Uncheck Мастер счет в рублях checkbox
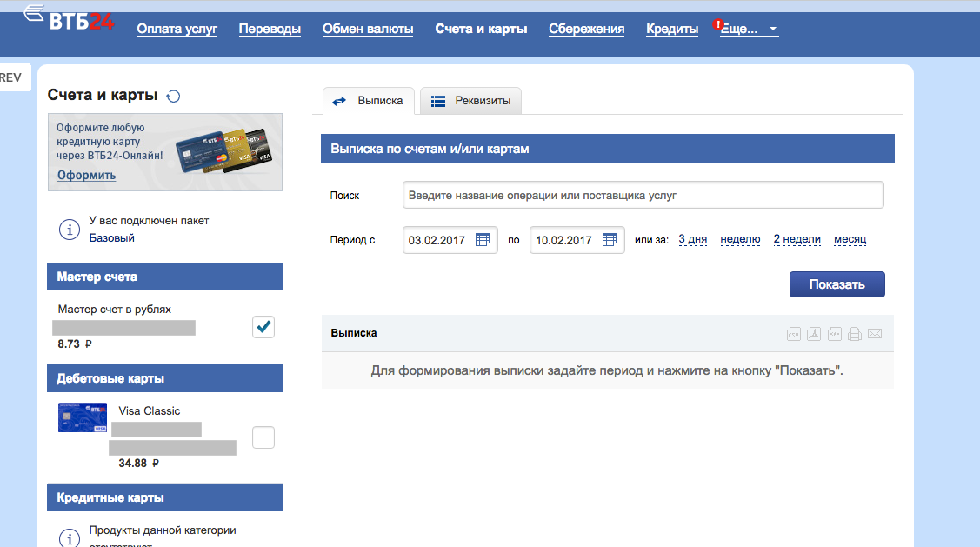 (x=263, y=327)
